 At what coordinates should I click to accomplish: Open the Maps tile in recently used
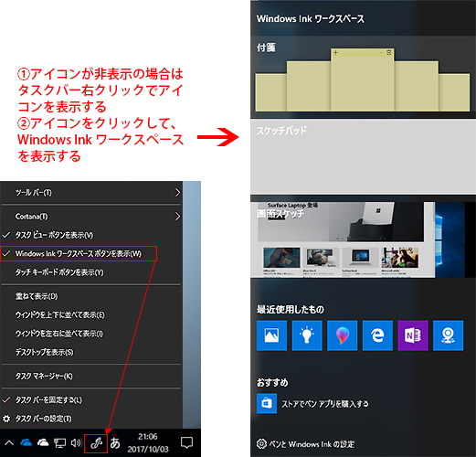pyautogui.click(x=449, y=335)
